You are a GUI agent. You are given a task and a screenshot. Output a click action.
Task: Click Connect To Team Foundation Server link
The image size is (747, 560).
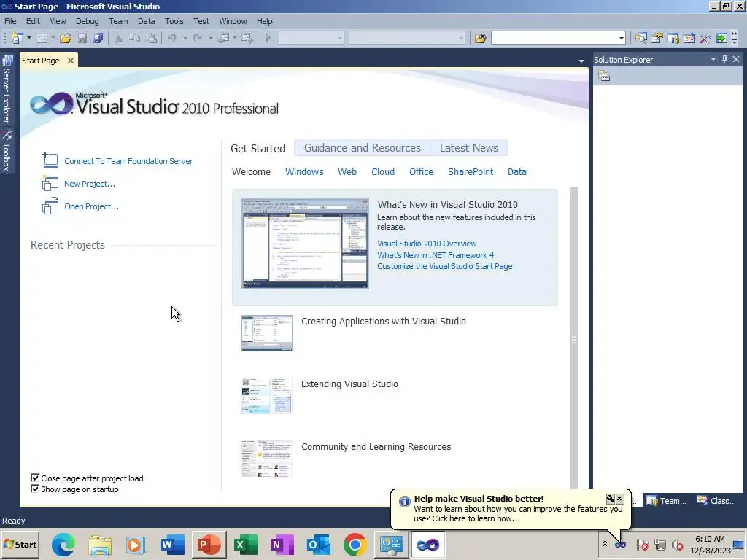pyautogui.click(x=128, y=161)
